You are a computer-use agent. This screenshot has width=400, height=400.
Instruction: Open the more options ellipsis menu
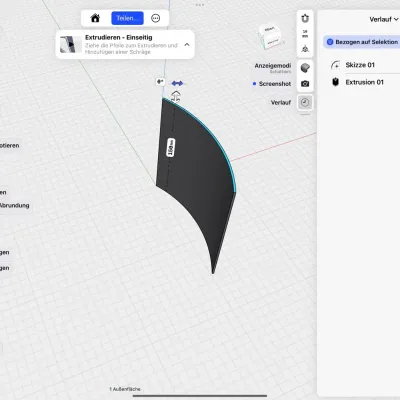(155, 18)
